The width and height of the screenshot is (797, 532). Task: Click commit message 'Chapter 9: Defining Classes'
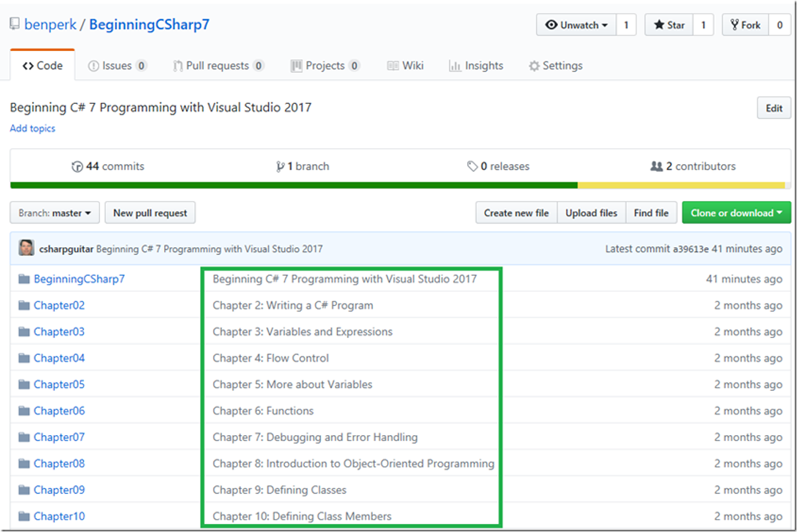pos(279,490)
